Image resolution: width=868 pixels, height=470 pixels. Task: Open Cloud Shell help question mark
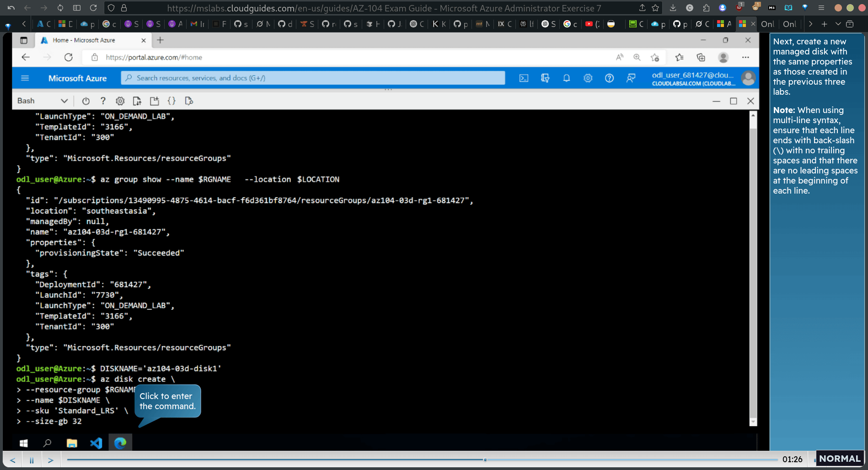tap(103, 101)
